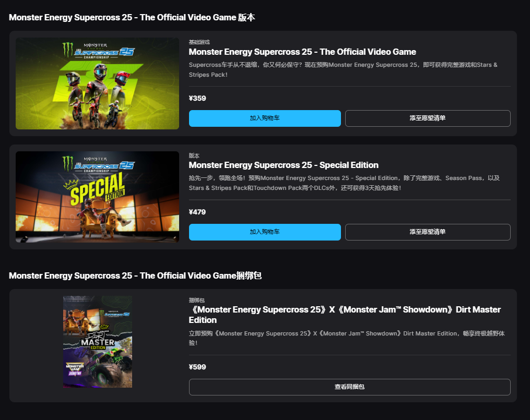Click the section heading ending in 捆绑包
The height and width of the screenshot is (420, 530).
point(135,275)
